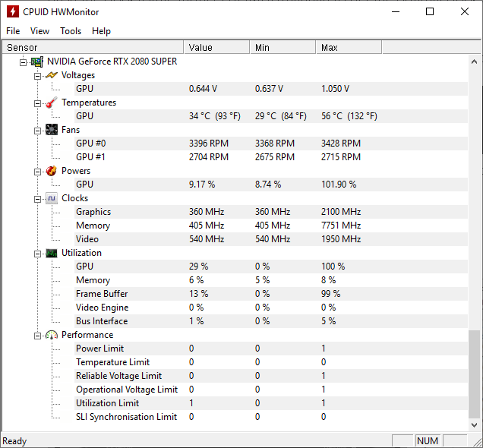Screen dimensions: 483x448
Task: Click the NVIDIA graphics card icon
Action: pyautogui.click(x=37, y=62)
